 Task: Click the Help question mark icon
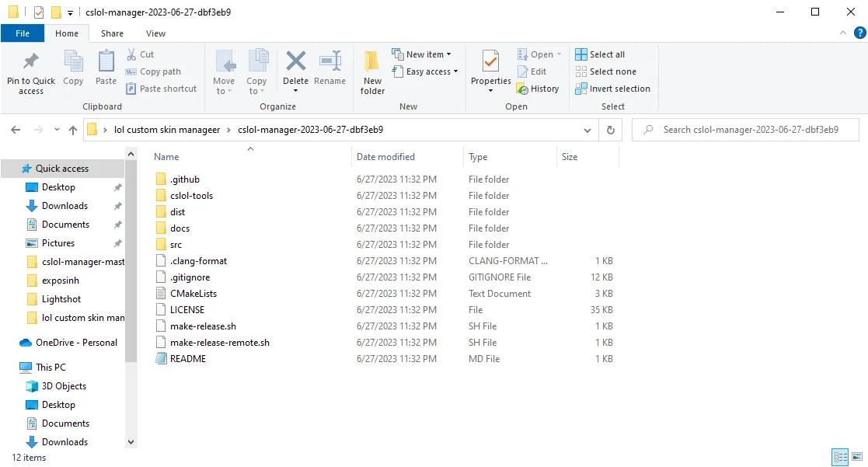click(x=859, y=33)
